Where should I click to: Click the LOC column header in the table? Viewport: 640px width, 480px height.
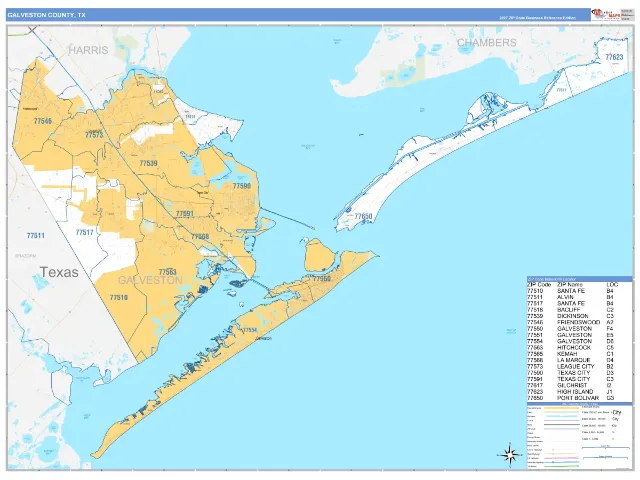point(612,284)
